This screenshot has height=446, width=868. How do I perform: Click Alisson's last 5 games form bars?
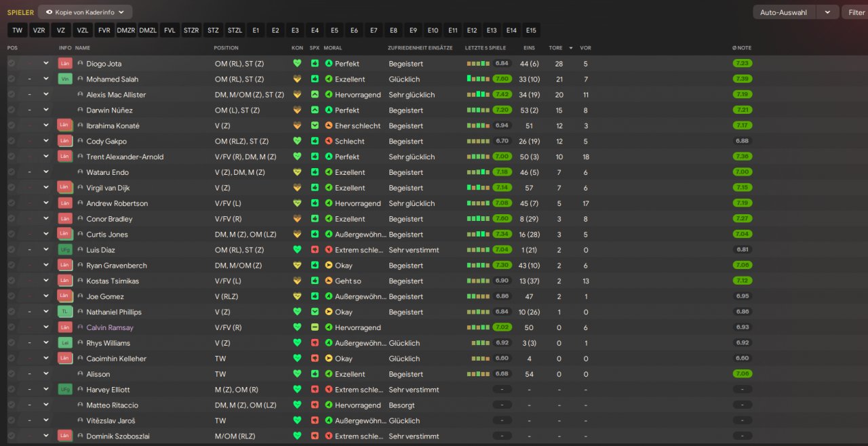coord(478,374)
